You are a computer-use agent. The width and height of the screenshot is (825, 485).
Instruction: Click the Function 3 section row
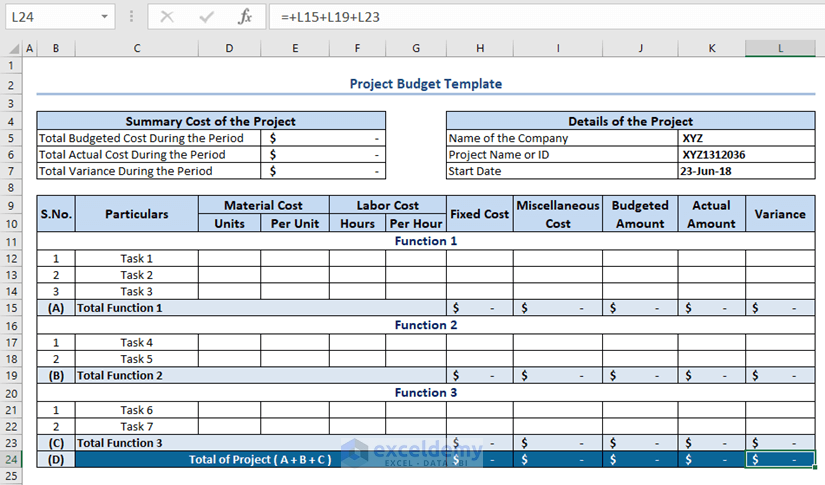[x=426, y=392]
